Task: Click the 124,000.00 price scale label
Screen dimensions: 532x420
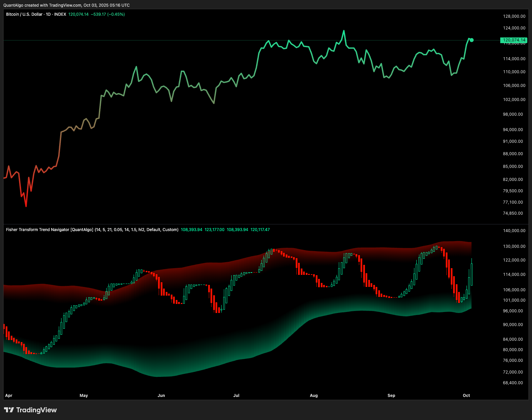Action: tap(514, 28)
